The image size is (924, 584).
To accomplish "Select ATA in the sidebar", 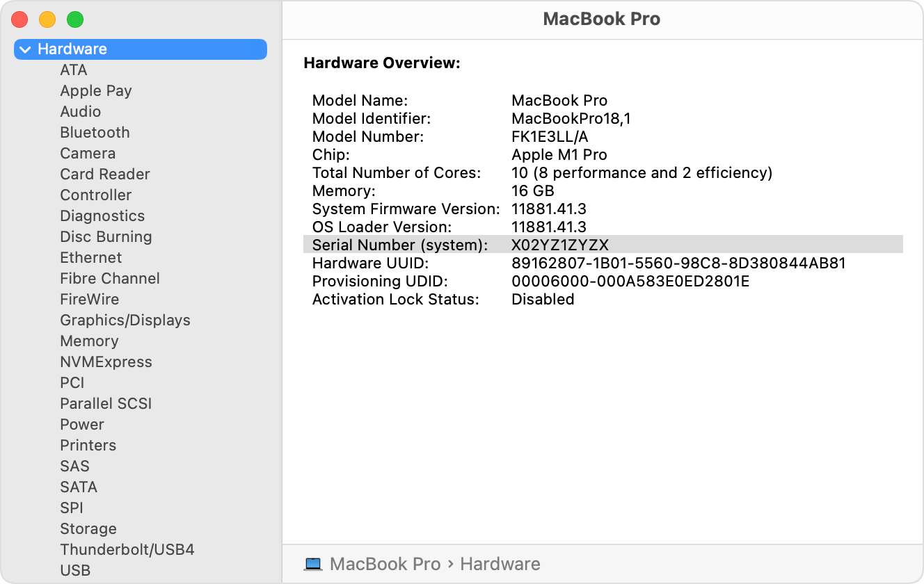I will tap(74, 70).
